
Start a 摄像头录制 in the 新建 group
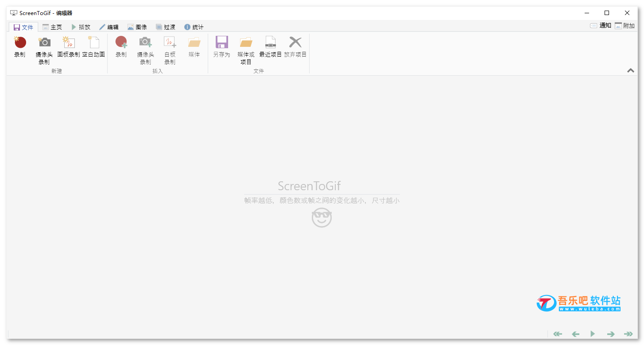pos(44,50)
